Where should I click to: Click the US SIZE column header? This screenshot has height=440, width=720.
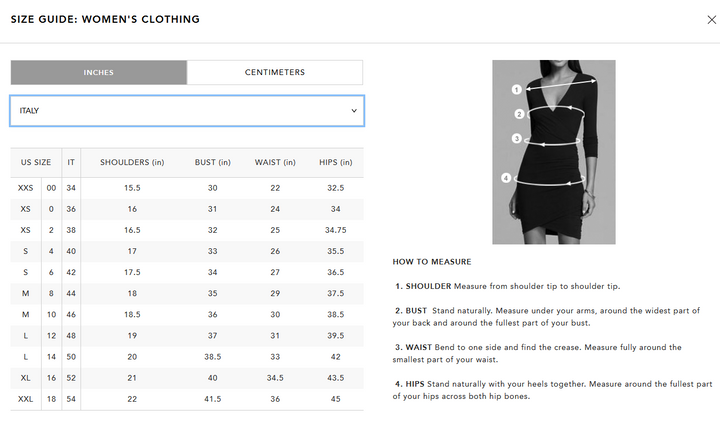[x=35, y=162]
